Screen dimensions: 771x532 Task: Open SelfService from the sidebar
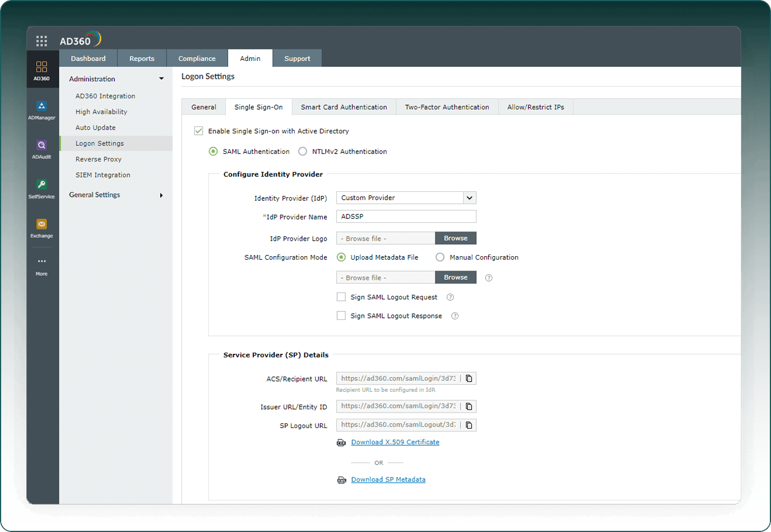tap(41, 189)
